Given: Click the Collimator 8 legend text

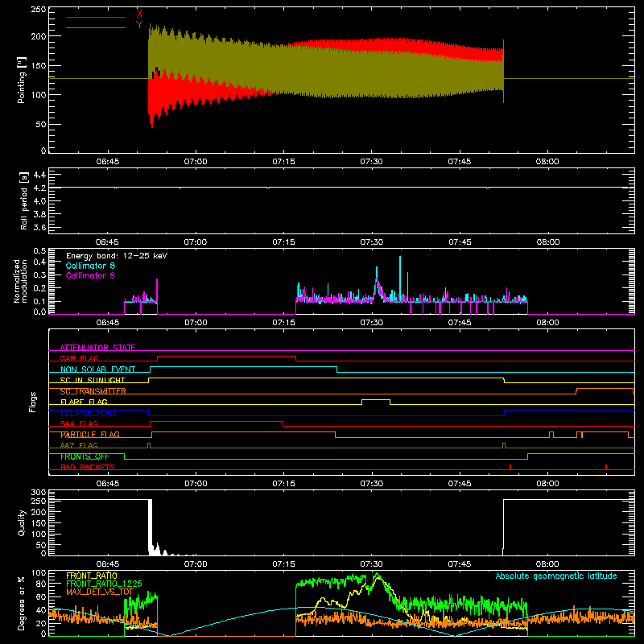Looking at the screenshot, I should (x=90, y=266).
